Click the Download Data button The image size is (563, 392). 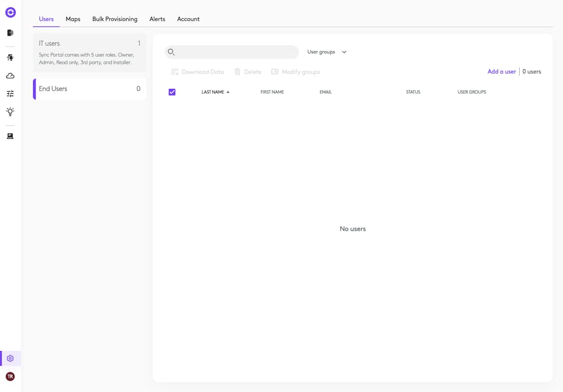(x=198, y=71)
